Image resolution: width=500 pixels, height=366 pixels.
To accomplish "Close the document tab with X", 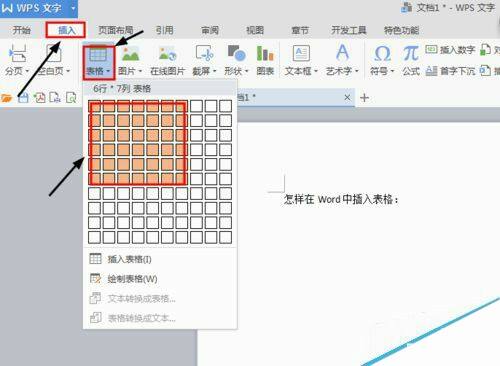I will (347, 97).
